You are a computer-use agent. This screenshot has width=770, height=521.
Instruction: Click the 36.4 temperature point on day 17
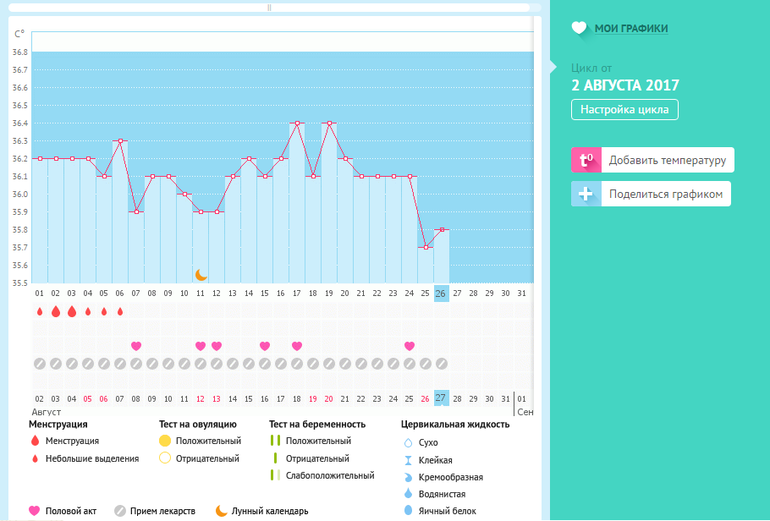297,123
